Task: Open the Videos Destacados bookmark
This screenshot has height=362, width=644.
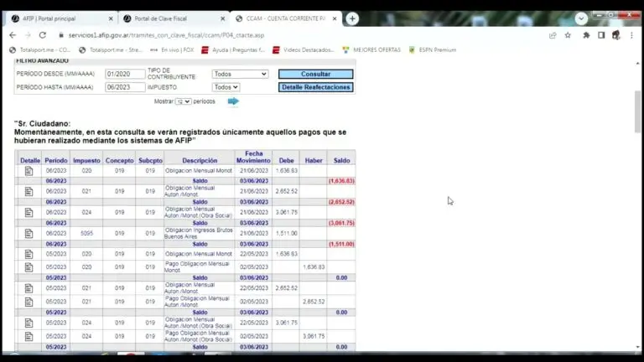Action: (303, 50)
